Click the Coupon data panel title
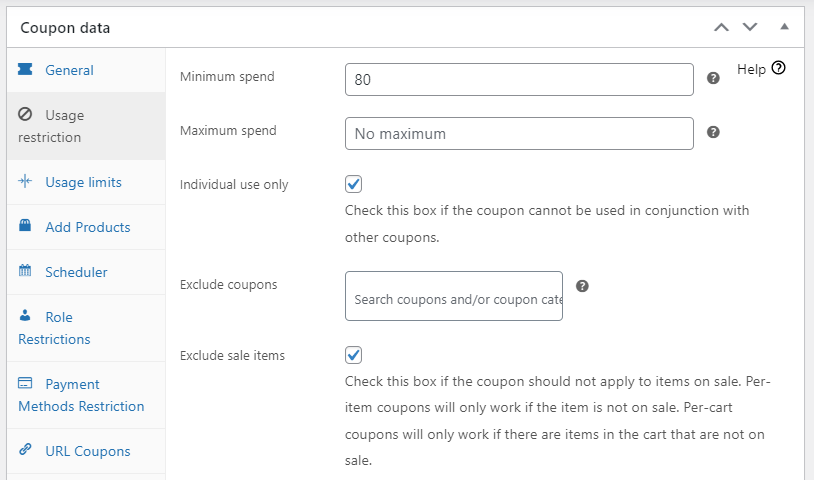 pyautogui.click(x=65, y=28)
